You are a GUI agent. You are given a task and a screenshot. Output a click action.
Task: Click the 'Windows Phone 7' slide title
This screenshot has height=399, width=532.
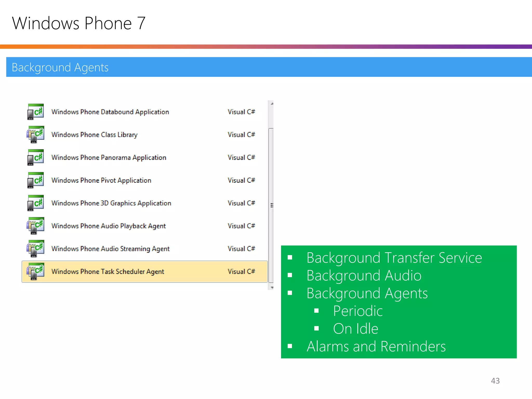[78, 23]
